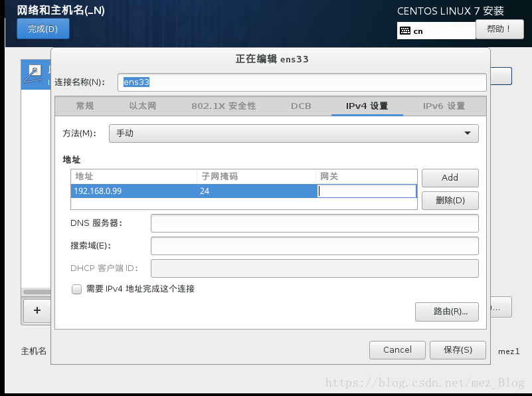Open the 802.1X 安全性 tab
Viewport: 532px width, 396px height.
tap(224, 106)
